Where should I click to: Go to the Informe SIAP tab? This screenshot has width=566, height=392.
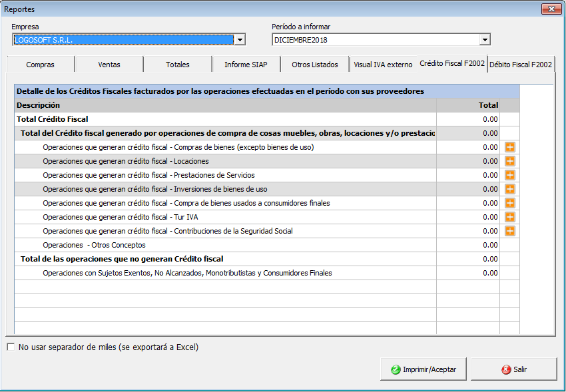246,65
